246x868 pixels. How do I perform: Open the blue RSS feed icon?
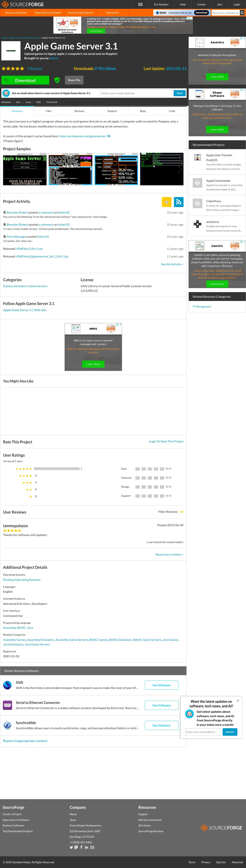[179, 202]
